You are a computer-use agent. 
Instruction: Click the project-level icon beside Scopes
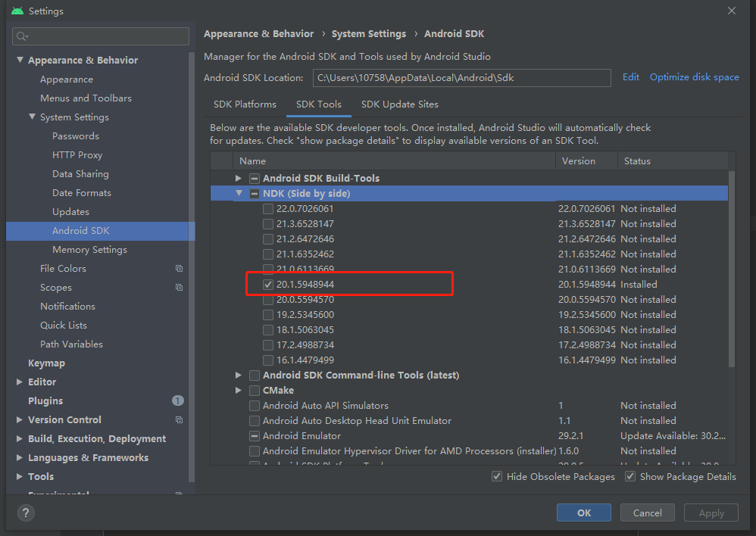click(179, 287)
